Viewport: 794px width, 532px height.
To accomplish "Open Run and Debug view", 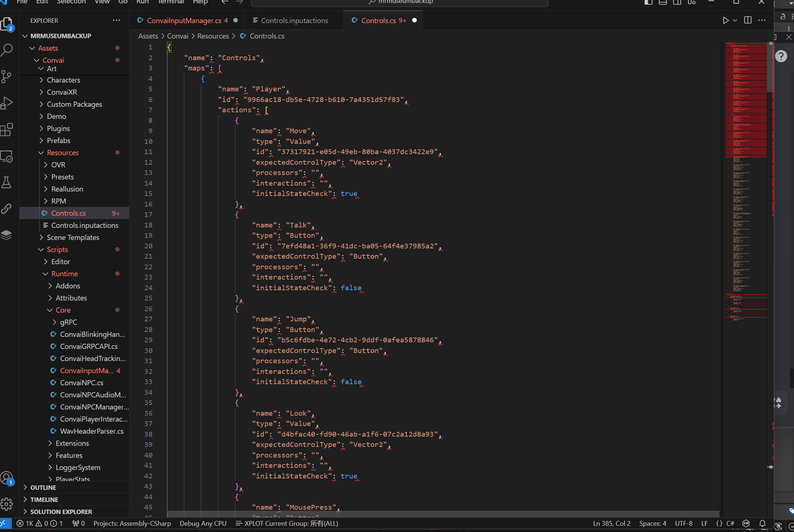I will coord(7,103).
